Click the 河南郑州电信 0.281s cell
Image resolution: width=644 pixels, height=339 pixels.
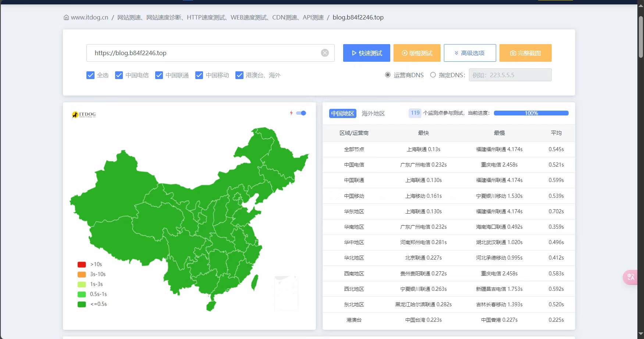point(423,242)
